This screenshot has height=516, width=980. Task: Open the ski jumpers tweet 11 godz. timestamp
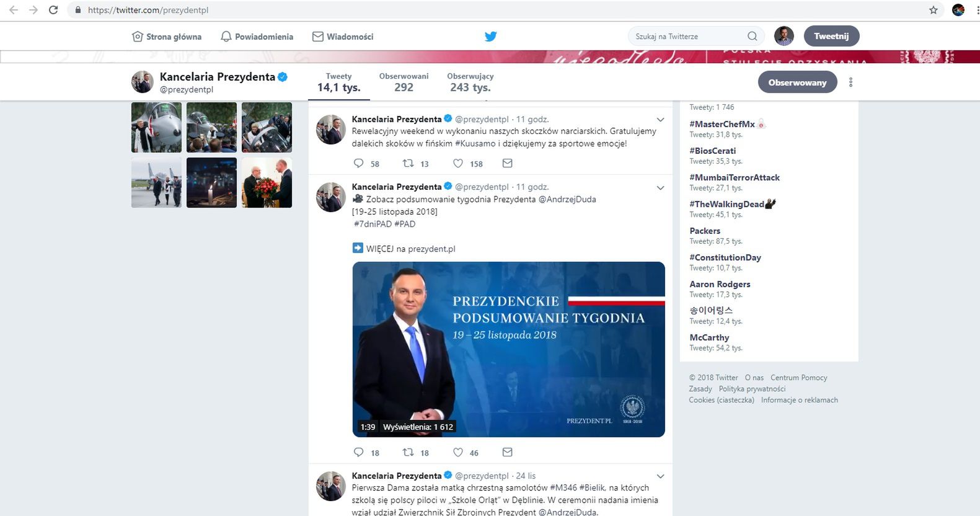pos(532,119)
